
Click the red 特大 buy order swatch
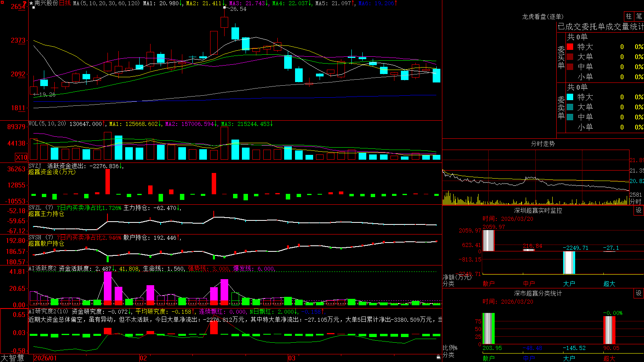[570, 47]
